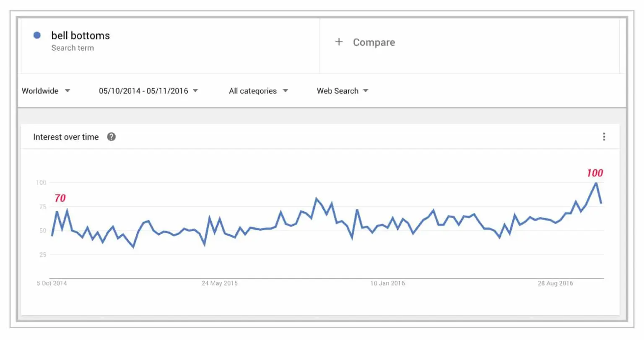Image resolution: width=644 pixels, height=340 pixels.
Task: Click the chart point labeled 70
Action: 57,212
